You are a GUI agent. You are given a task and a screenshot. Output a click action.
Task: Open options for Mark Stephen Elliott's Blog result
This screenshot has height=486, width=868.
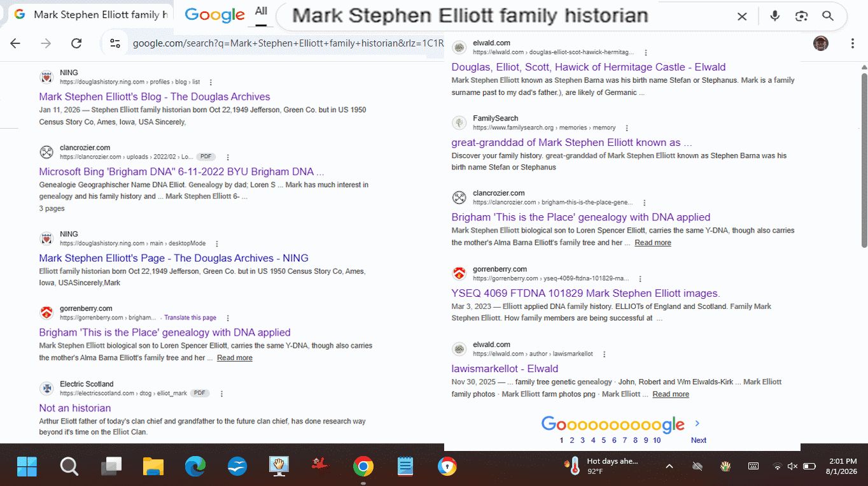211,82
